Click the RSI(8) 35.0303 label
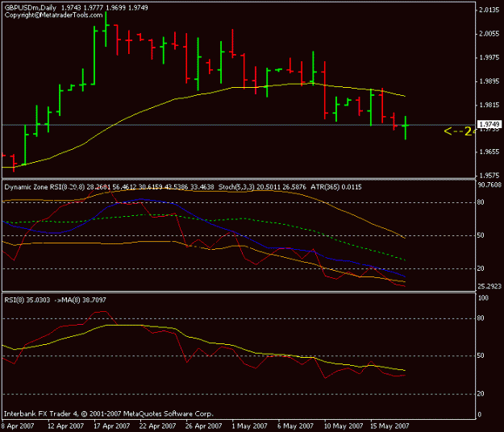 [27, 300]
